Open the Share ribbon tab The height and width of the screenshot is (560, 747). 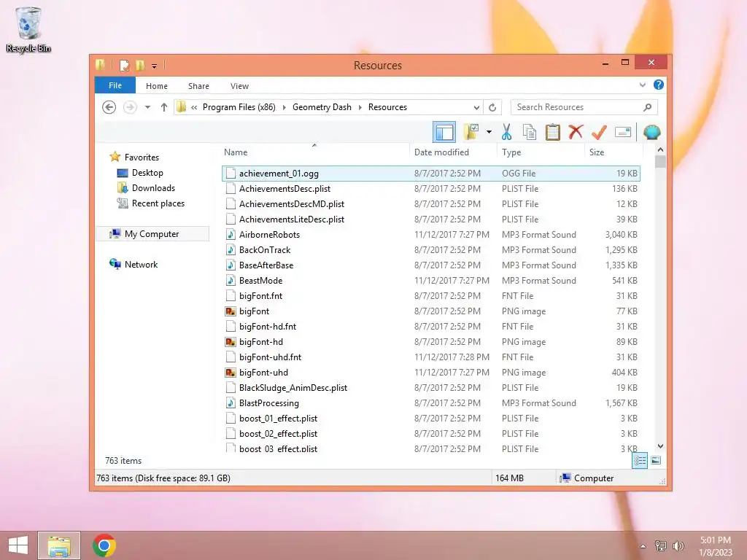click(198, 86)
